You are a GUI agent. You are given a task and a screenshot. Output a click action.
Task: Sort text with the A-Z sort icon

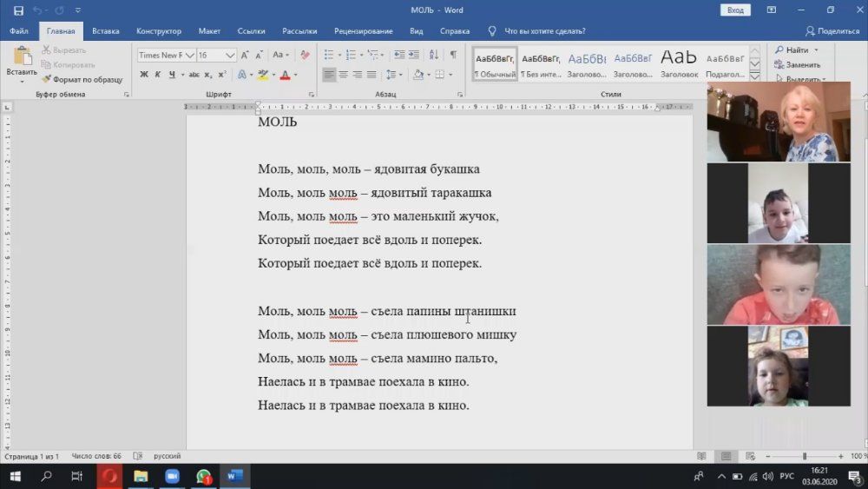[x=433, y=55]
